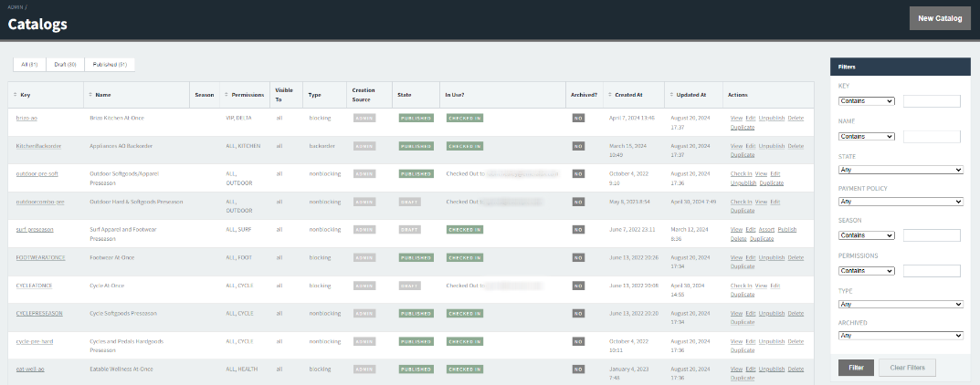The width and height of the screenshot is (980, 385).
Task: Click 'VIP, DELTA' permissions cell
Action: pyautogui.click(x=238, y=118)
